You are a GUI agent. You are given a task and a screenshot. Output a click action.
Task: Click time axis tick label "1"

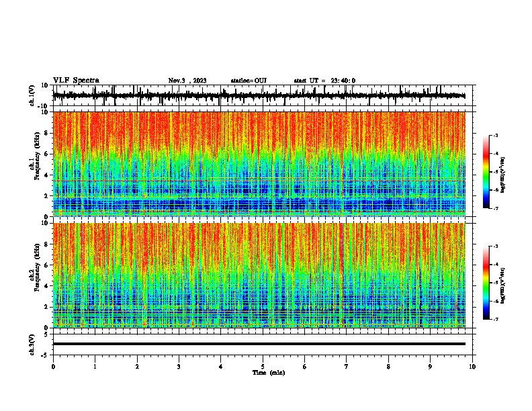point(95,367)
